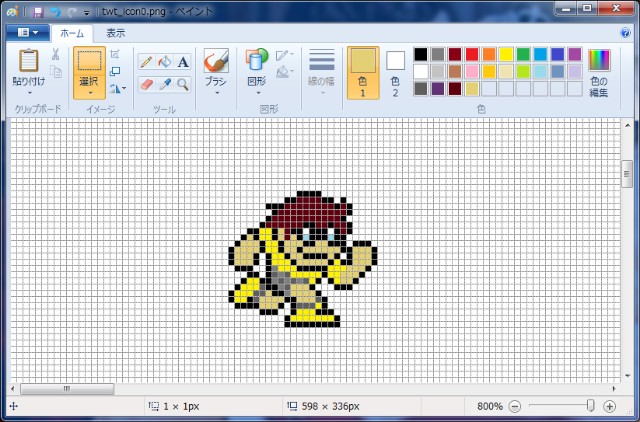The image size is (640, 422).
Task: Open the Paint Help icon
Action: point(625,33)
